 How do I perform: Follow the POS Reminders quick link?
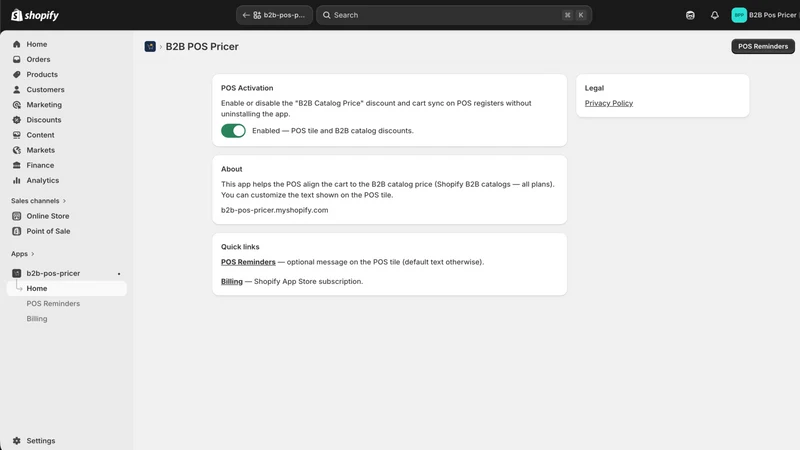click(x=248, y=262)
